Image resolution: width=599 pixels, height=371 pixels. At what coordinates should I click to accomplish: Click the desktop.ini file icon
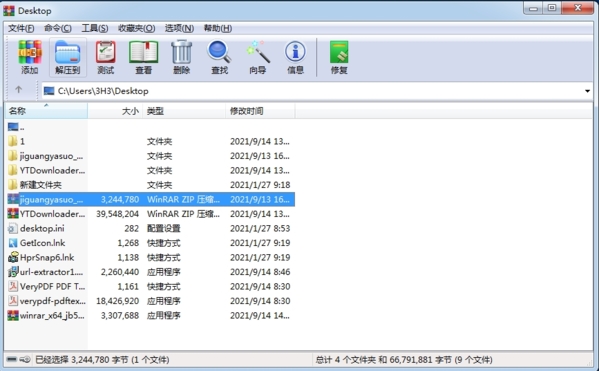point(13,228)
